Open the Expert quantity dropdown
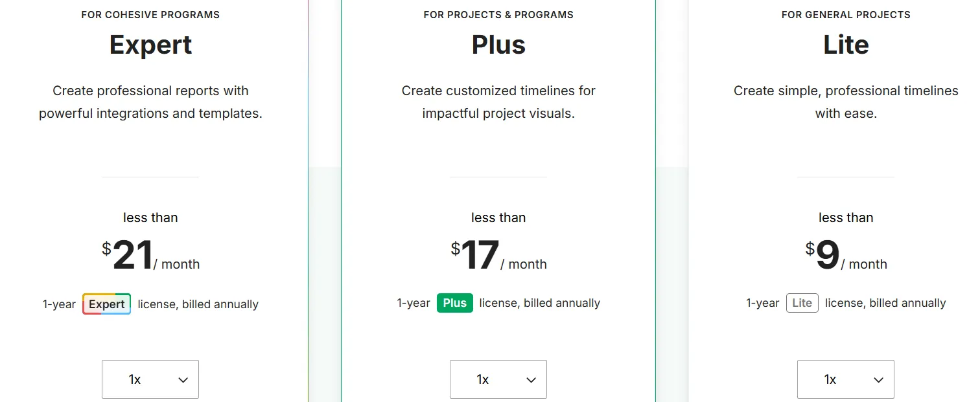980x402 pixels. 150,379
